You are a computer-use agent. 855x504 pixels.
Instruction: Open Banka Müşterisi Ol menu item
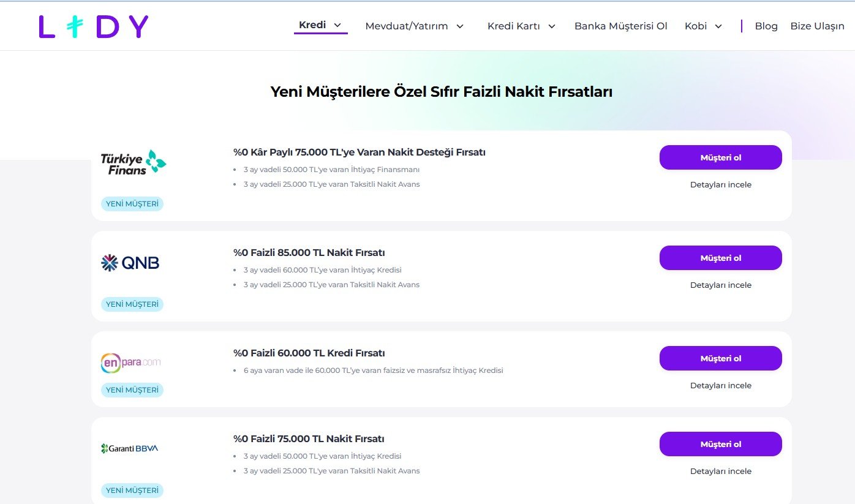[x=620, y=26]
